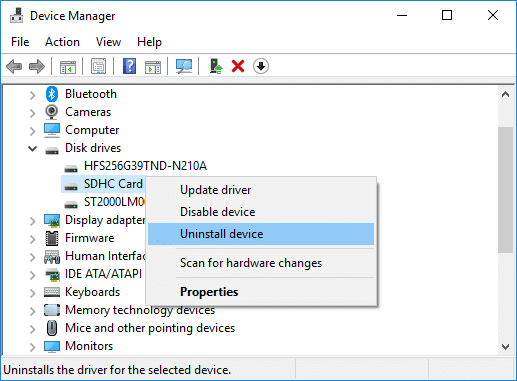Choose Scan for hardware changes menu entry
This screenshot has height=381, width=517.
click(261, 263)
